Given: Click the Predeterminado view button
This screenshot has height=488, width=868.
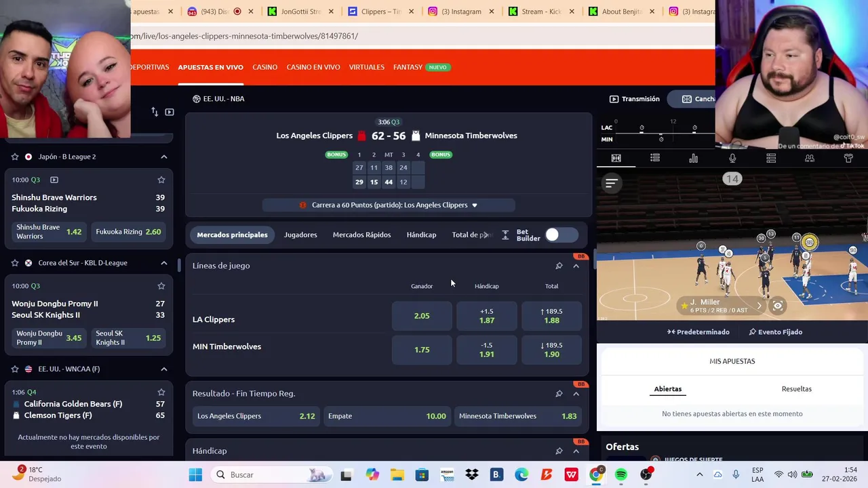Looking at the screenshot, I should coord(698,332).
